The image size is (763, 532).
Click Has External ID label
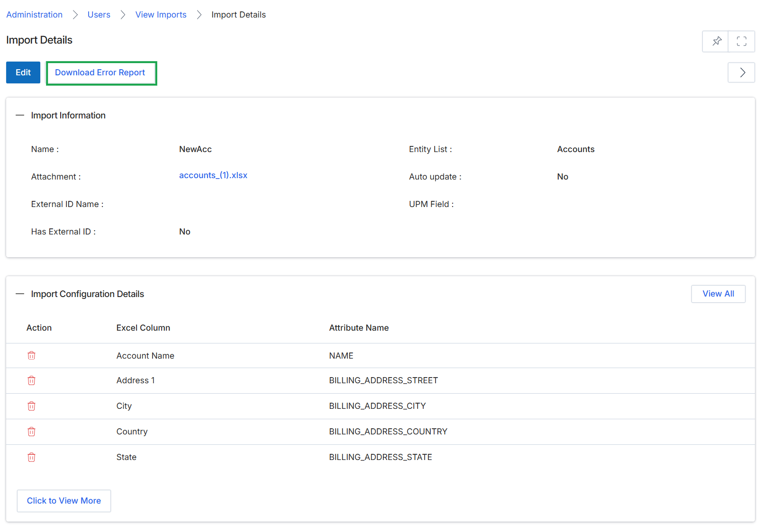(x=64, y=232)
